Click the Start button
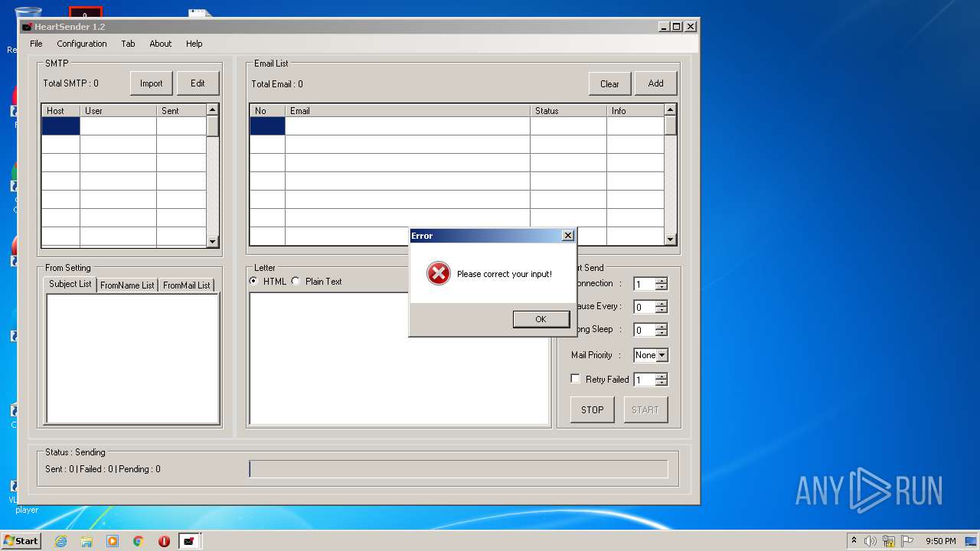Screen dimensions: 980x551 coord(21,541)
